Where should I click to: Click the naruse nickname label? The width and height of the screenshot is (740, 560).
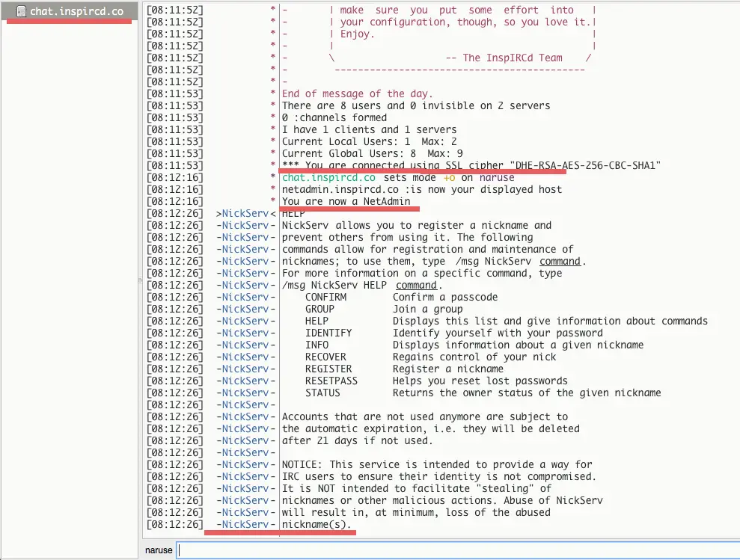coord(159,550)
